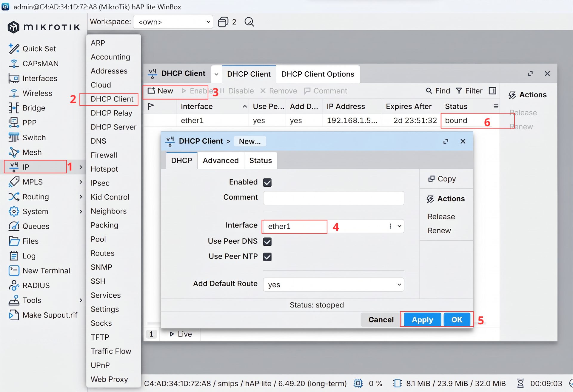Viewport: 573px width, 392px height.
Task: Click the memory usage status bar icon
Action: [x=397, y=383]
